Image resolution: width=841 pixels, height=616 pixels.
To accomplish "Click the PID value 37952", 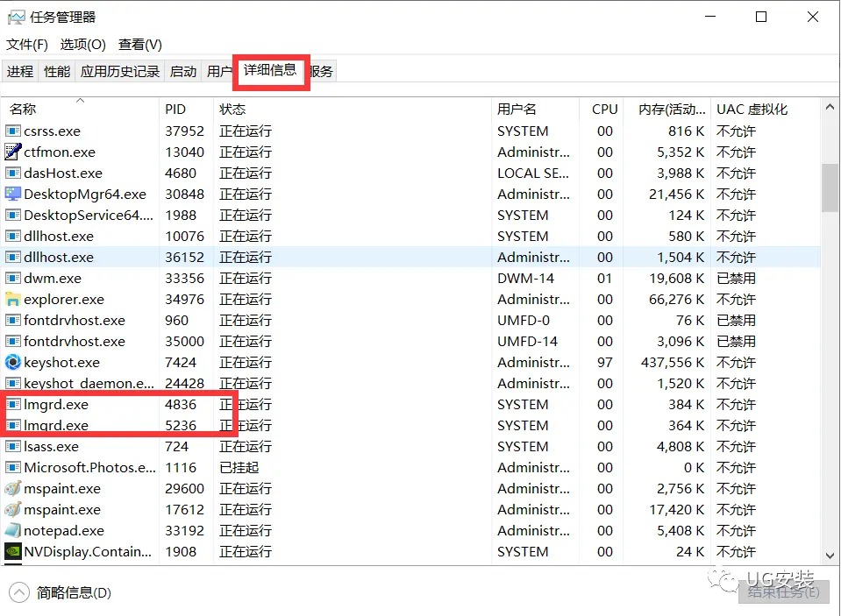I will (x=184, y=131).
